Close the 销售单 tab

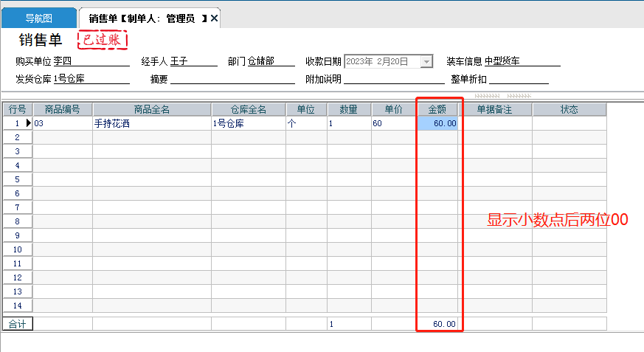(215, 18)
